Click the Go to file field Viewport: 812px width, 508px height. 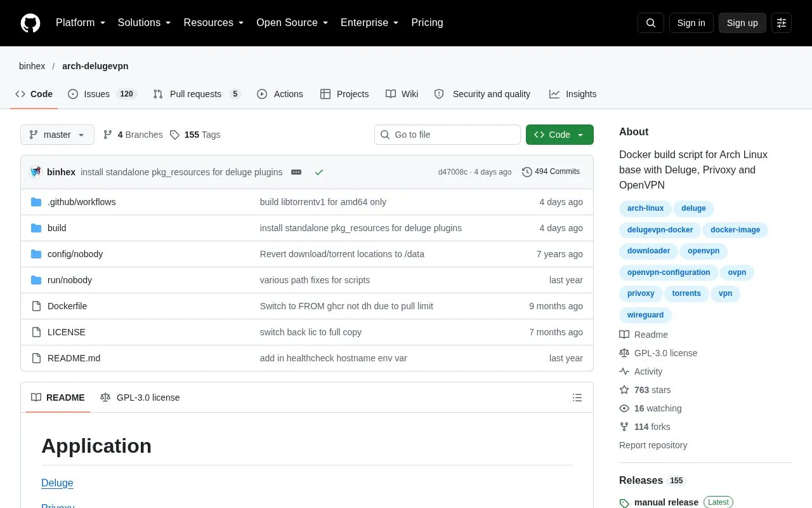tap(447, 135)
